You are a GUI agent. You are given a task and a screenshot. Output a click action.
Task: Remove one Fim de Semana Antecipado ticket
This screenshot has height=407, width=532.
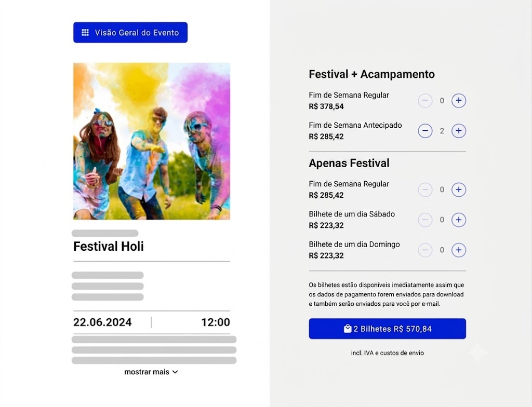pyautogui.click(x=425, y=131)
